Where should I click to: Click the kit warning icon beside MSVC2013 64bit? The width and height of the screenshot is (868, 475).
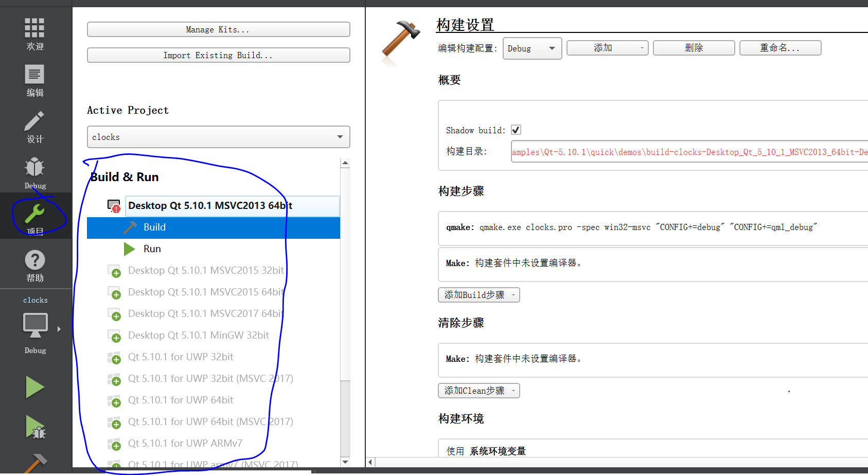[114, 206]
